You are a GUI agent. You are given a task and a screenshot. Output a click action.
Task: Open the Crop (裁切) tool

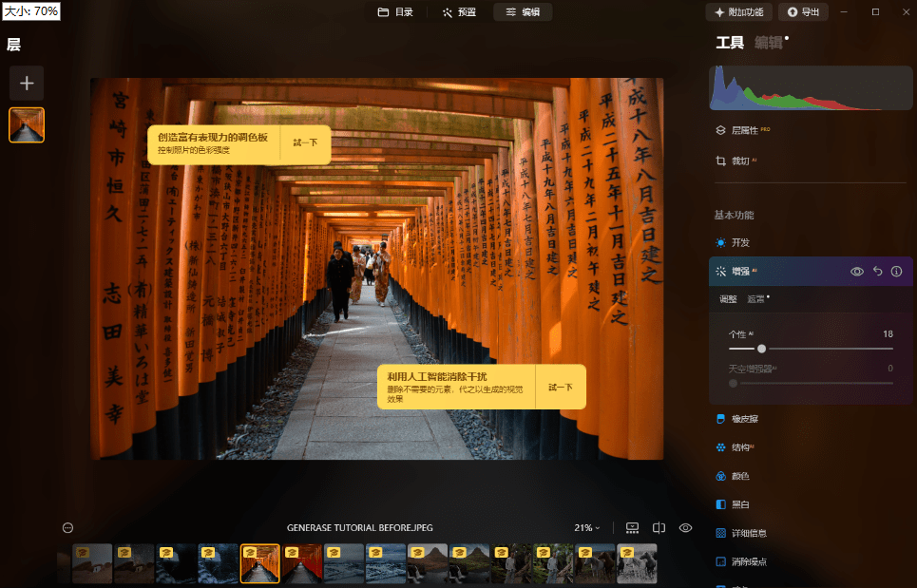pos(739,161)
